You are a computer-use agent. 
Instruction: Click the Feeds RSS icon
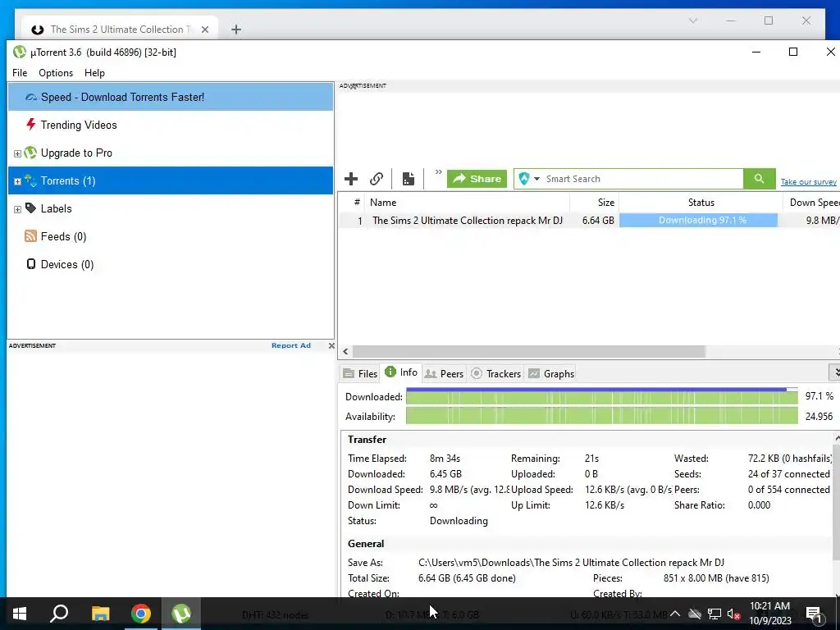tap(30, 235)
